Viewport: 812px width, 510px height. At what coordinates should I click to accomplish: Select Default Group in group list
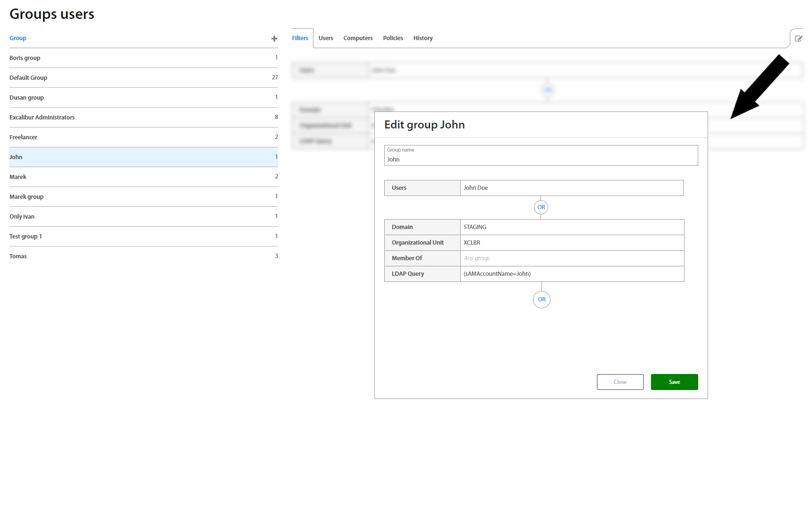pyautogui.click(x=28, y=78)
